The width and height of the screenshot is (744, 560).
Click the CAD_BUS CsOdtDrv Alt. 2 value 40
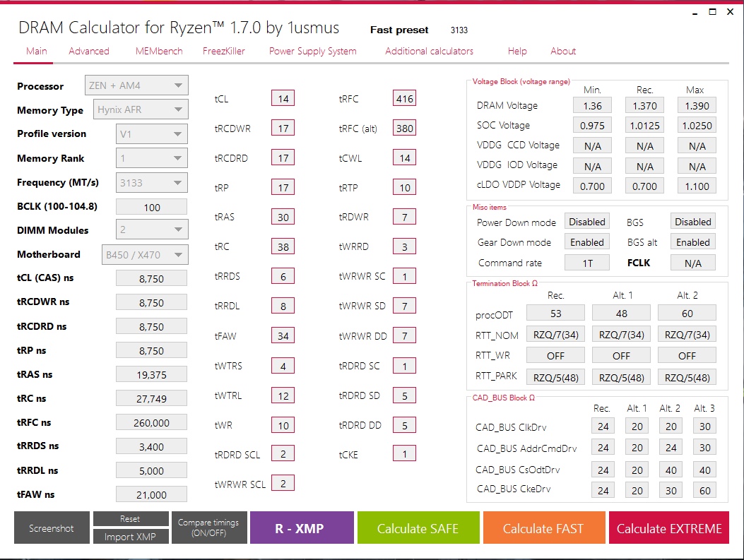point(671,470)
